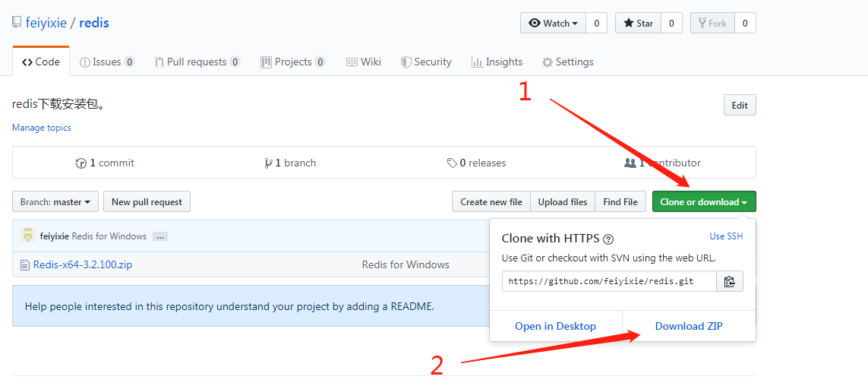Switch clone method with Use SSH
This screenshot has width=868, height=386.
tap(726, 236)
